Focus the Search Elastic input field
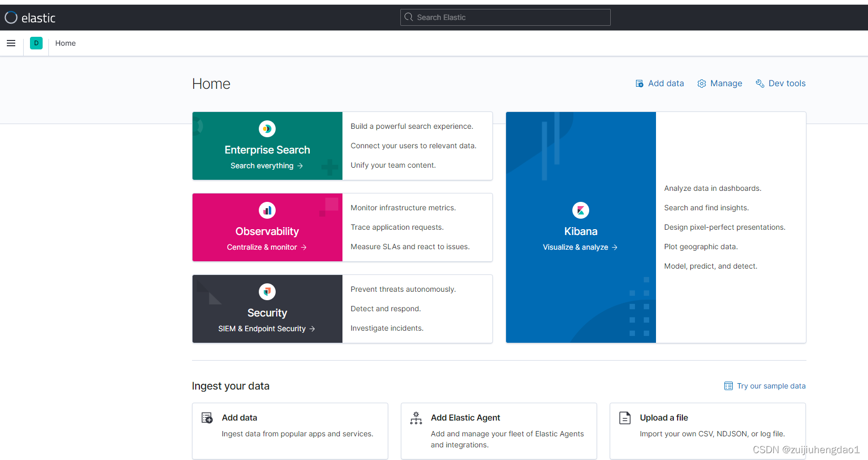This screenshot has height=460, width=868. pos(505,17)
